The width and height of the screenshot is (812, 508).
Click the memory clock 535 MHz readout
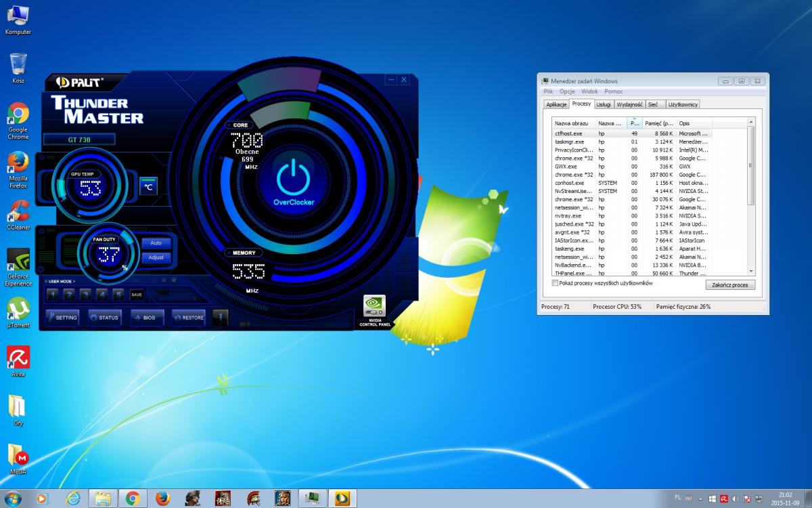click(248, 272)
